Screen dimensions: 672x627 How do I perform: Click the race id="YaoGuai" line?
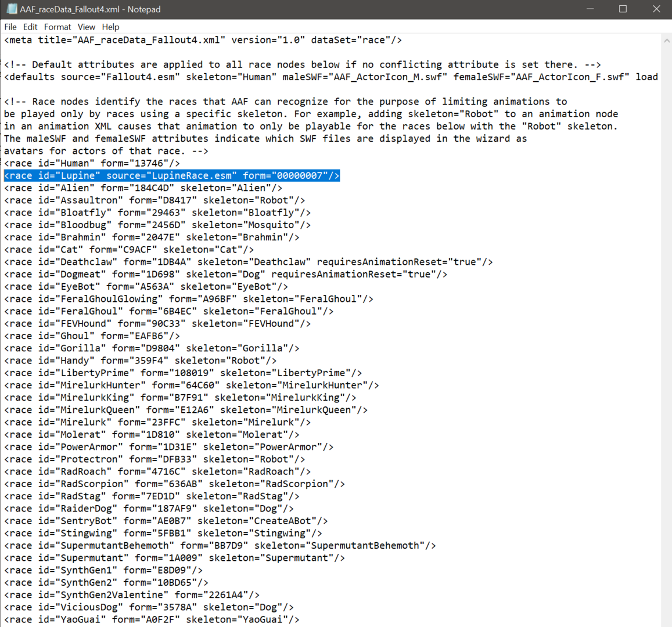[152, 619]
